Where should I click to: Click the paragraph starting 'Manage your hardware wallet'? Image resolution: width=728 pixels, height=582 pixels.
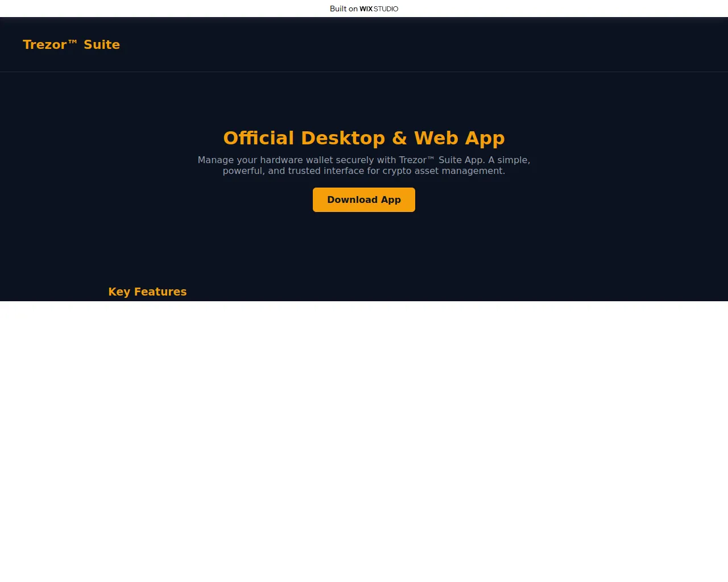pos(364,165)
